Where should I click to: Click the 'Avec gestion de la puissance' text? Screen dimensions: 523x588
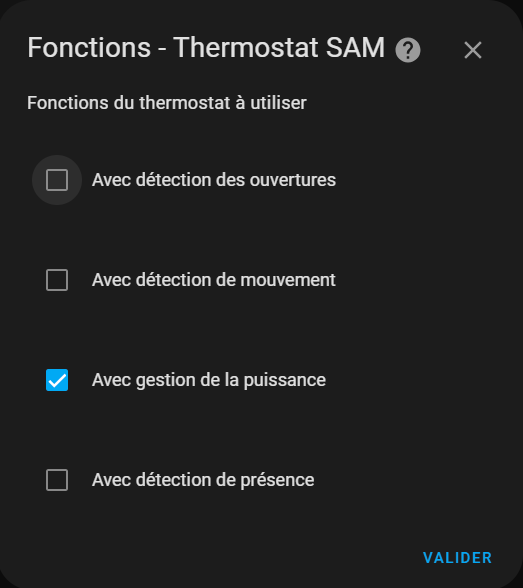pyautogui.click(x=209, y=380)
